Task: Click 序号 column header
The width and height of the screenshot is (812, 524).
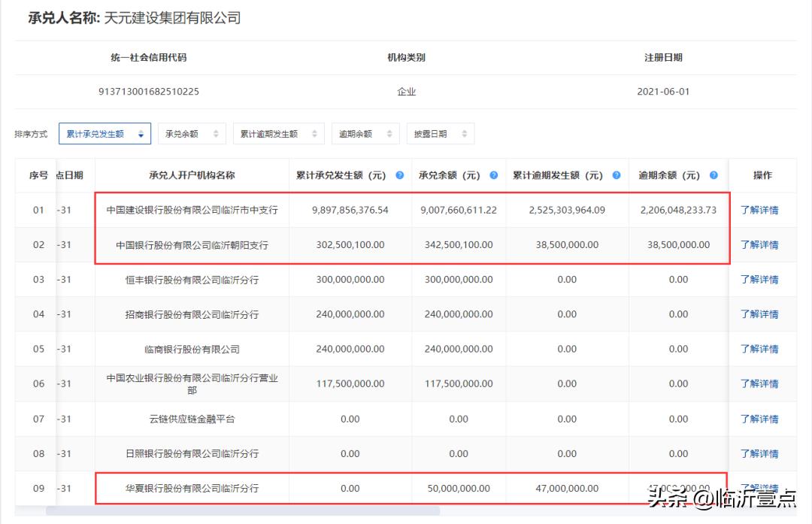Action: 38,175
